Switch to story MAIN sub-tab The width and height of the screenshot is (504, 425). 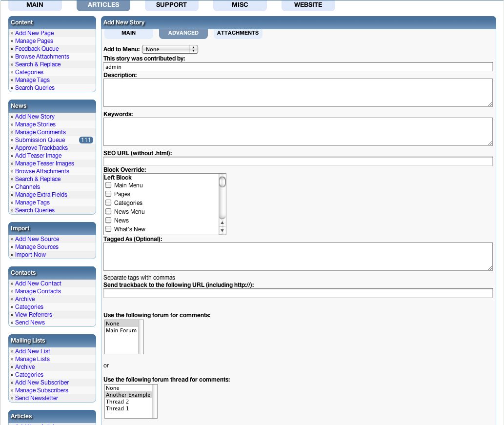129,33
